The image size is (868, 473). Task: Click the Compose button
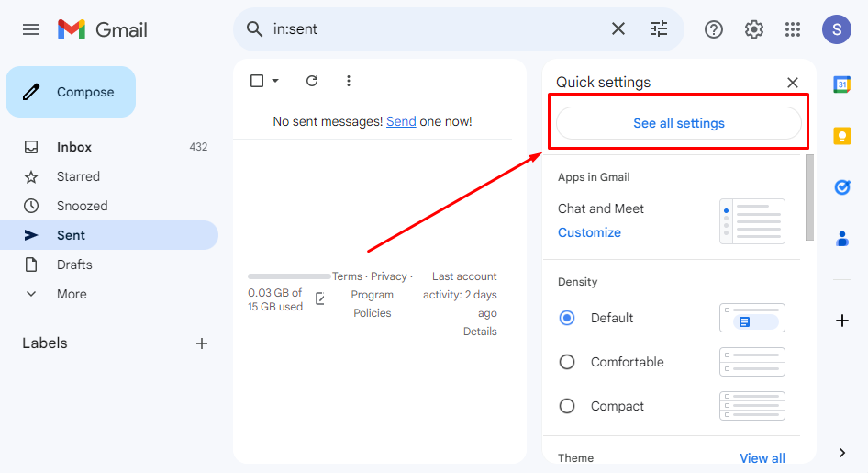71,92
